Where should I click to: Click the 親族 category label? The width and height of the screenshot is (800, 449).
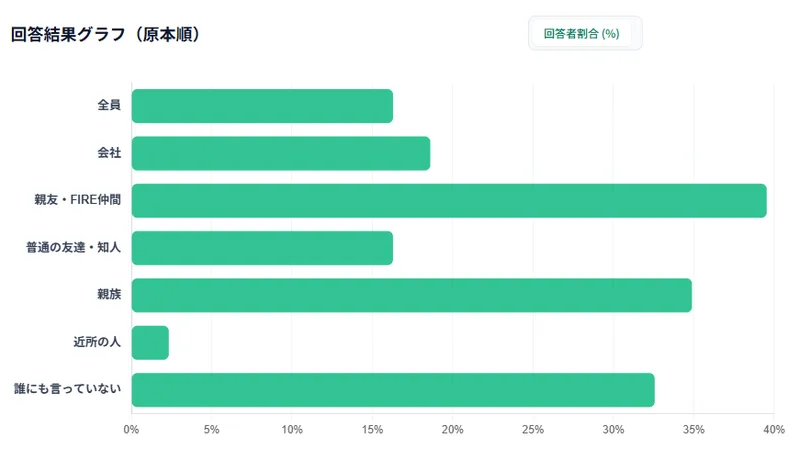[109, 294]
